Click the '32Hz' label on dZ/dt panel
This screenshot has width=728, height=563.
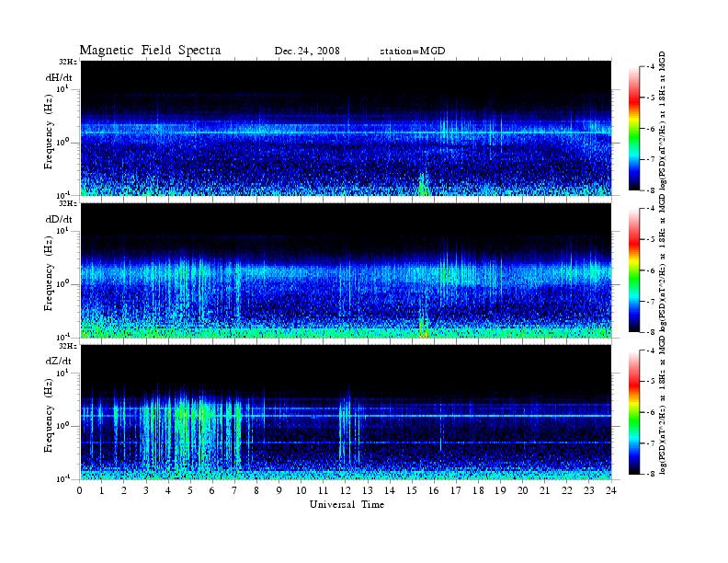(68, 346)
